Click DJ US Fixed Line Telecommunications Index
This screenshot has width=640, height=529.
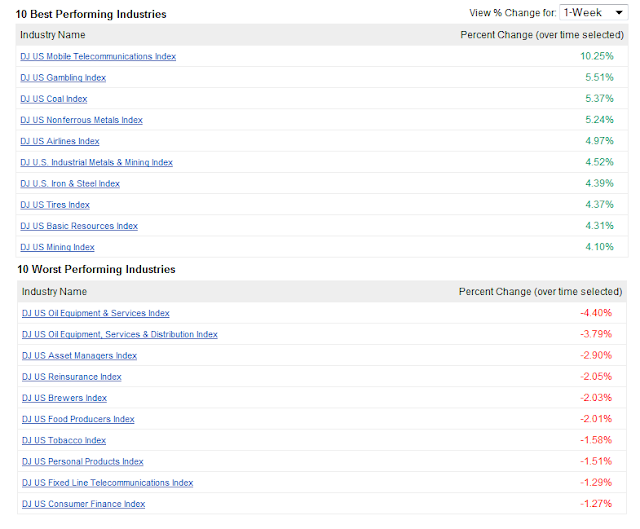108,483
